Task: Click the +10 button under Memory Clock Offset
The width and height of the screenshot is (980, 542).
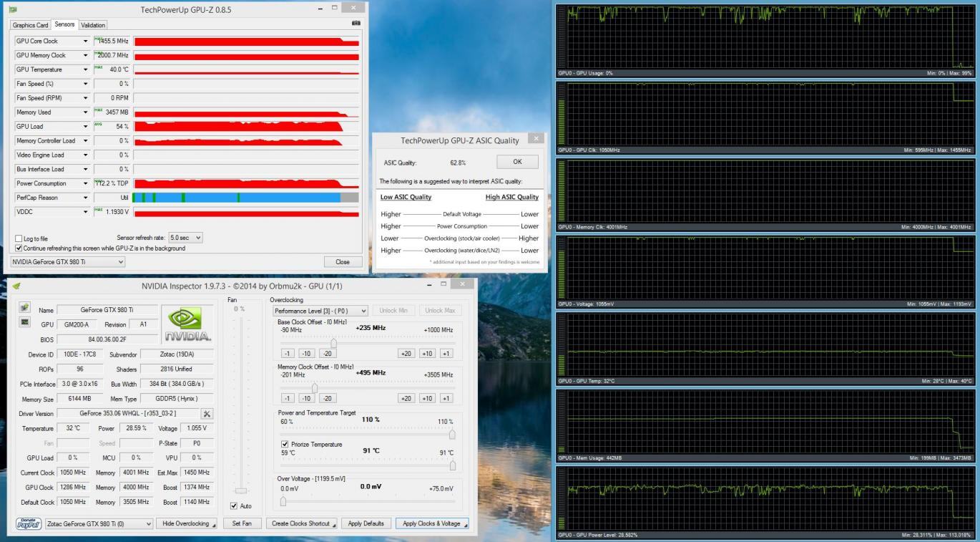Action: [427, 399]
